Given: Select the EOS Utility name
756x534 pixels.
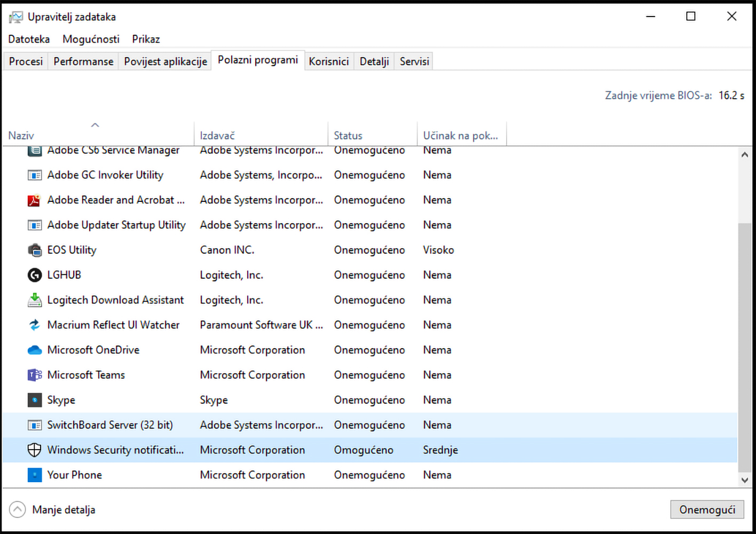Looking at the screenshot, I should click(x=72, y=250).
